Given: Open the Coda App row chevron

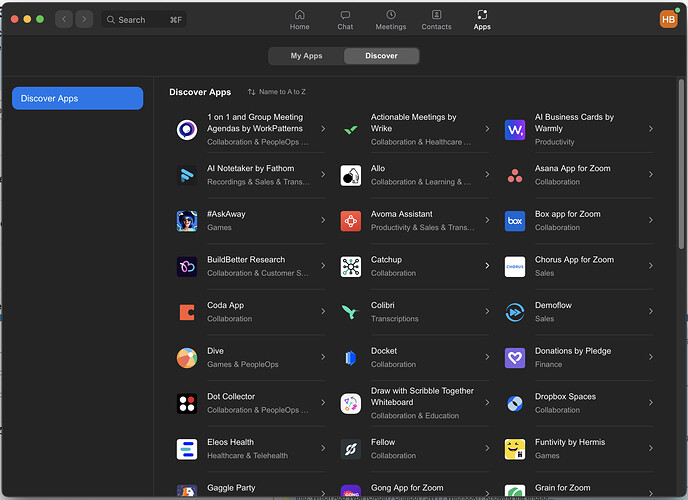Looking at the screenshot, I should point(323,311).
